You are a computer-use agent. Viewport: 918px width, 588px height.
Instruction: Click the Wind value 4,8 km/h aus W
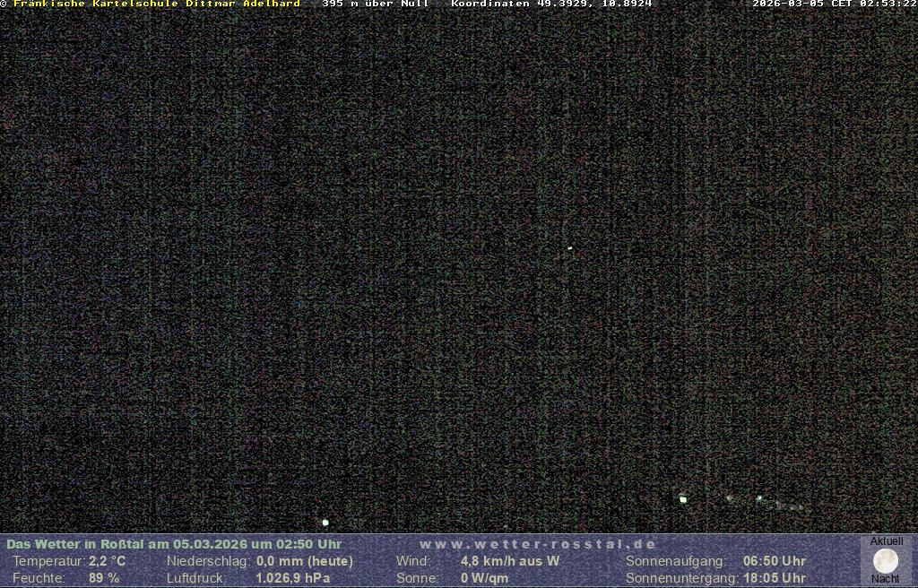tap(509, 561)
